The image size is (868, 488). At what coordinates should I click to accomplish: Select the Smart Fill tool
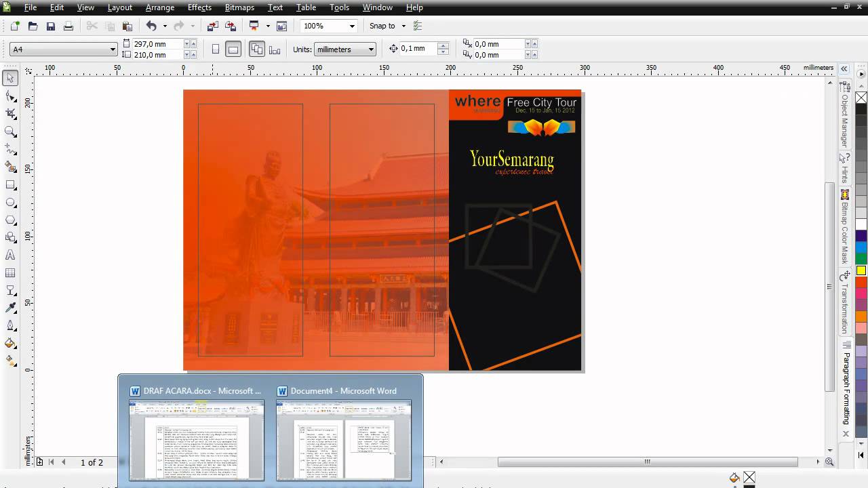click(10, 167)
